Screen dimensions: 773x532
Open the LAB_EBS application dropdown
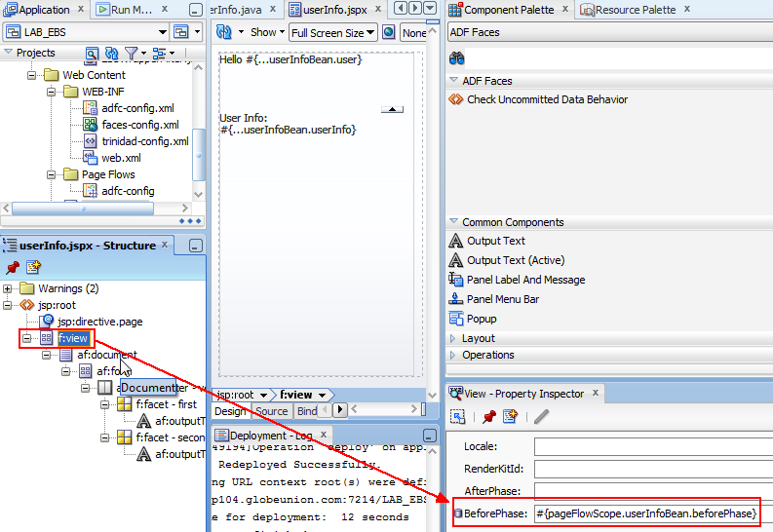[162, 32]
